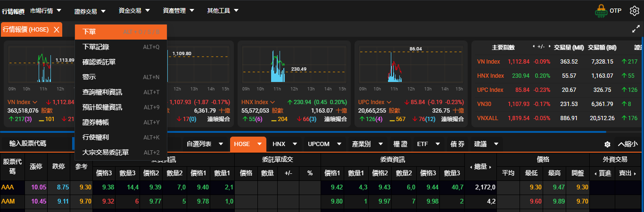Click VNXALL row in 主要指數
The image size is (644, 212).
click(558, 118)
